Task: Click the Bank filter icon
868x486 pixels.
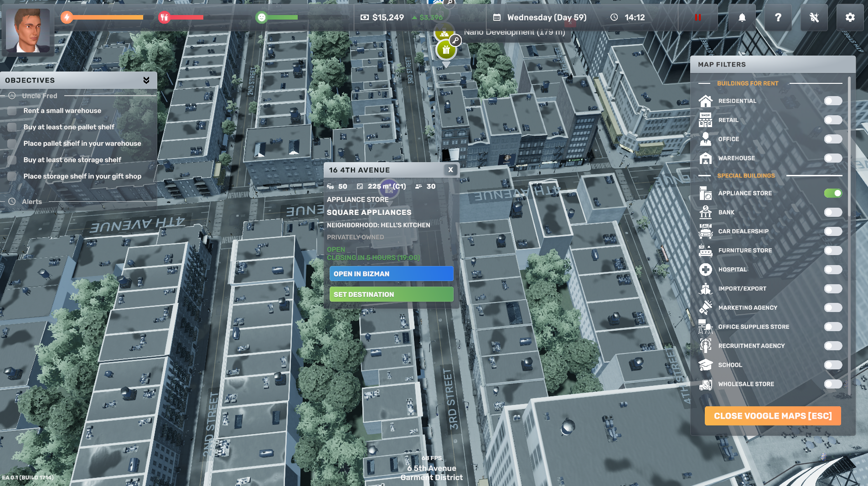Action: (x=705, y=212)
